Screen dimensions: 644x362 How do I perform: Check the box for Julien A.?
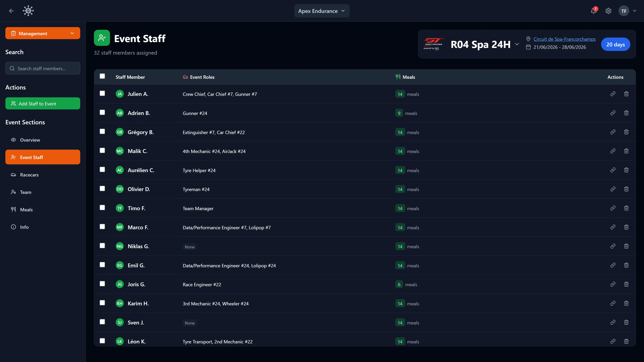point(102,94)
